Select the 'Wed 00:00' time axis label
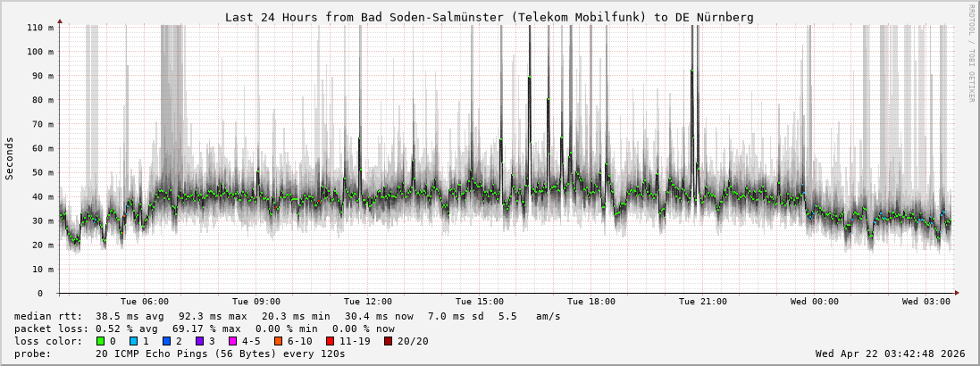The height and width of the screenshot is (366, 980). [x=814, y=302]
